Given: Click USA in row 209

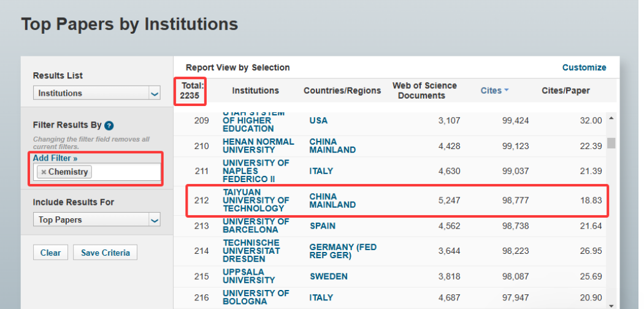Looking at the screenshot, I should tap(318, 121).
